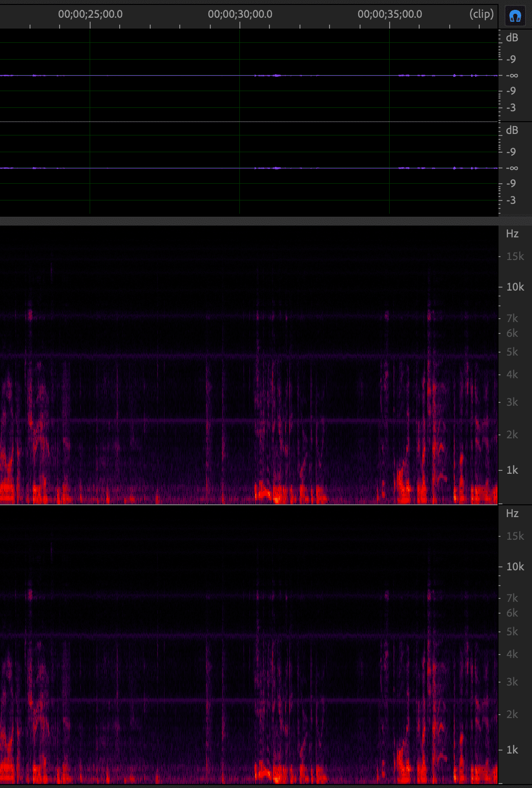Click the -∞ mark on top dB scale

coord(512,76)
